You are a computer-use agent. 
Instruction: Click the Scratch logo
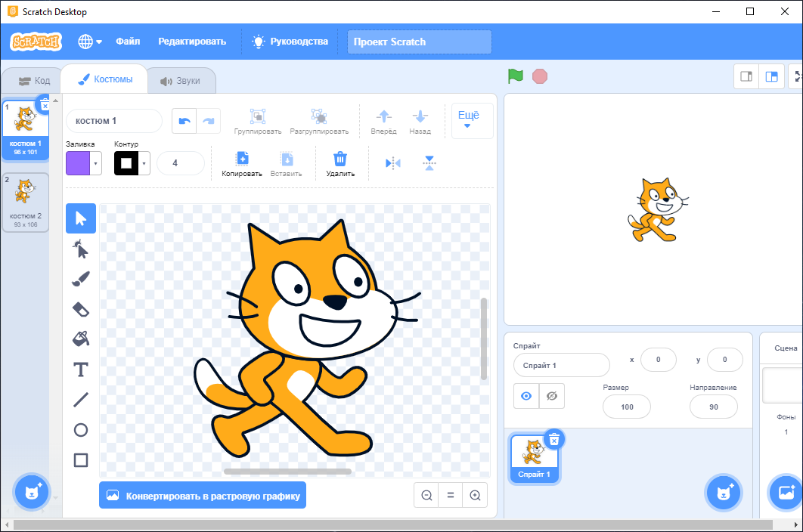[36, 42]
